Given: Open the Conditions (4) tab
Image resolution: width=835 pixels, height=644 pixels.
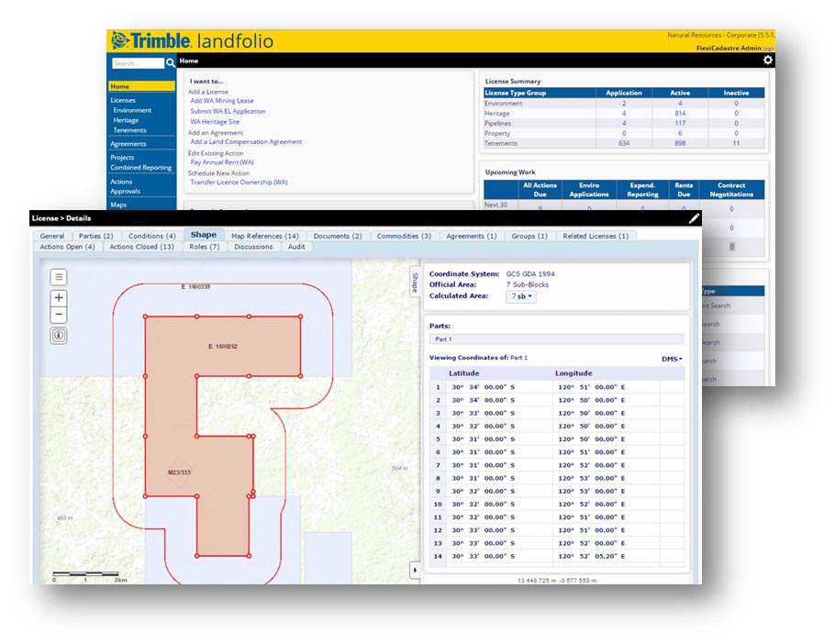Looking at the screenshot, I should (151, 236).
